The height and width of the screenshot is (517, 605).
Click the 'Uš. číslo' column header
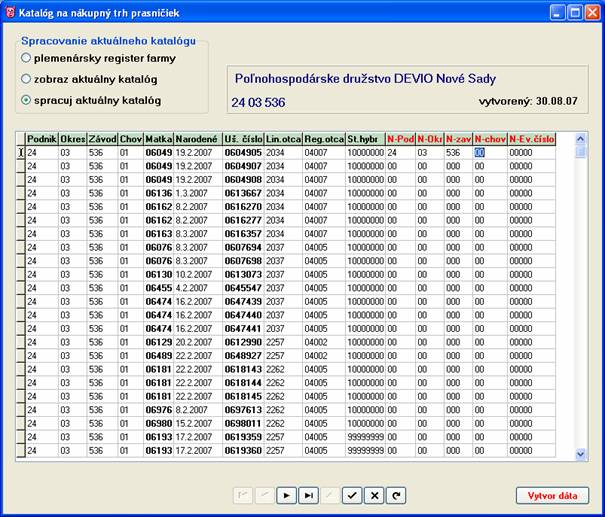pyautogui.click(x=243, y=139)
